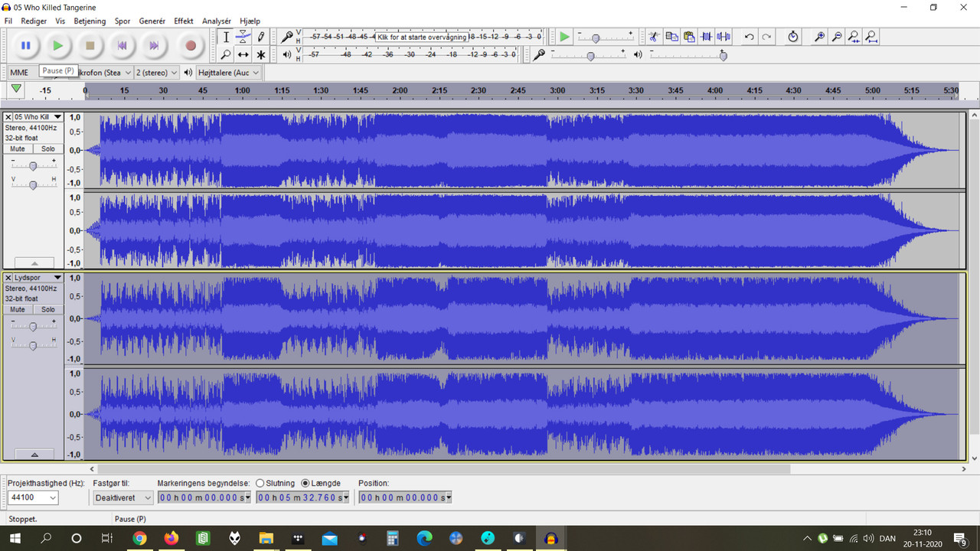980x551 pixels.
Task: Click the gain slider on 05 Who Kill track
Action: click(33, 165)
